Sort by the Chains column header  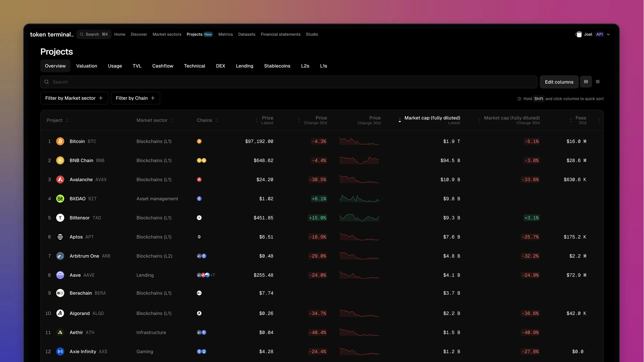coord(208,120)
